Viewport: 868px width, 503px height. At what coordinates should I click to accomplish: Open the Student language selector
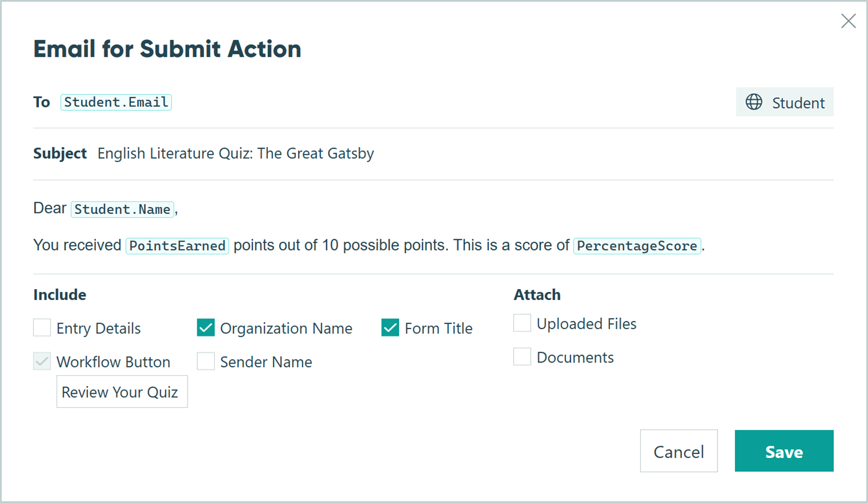785,102
